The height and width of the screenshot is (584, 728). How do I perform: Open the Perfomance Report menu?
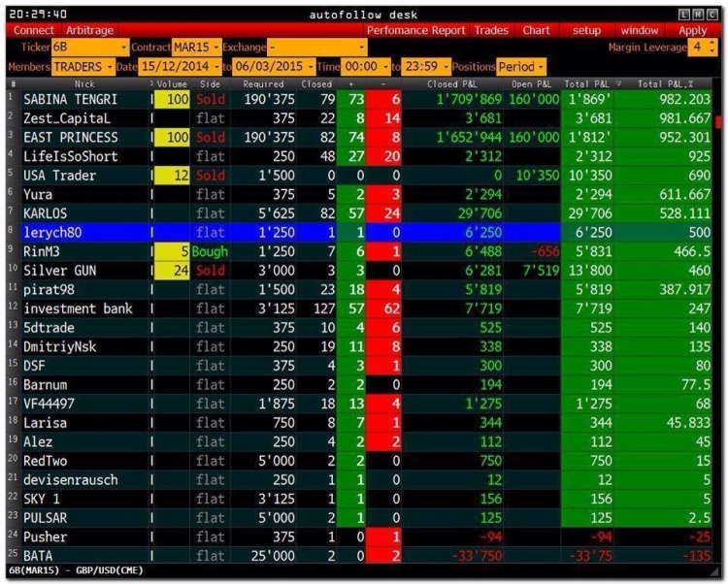point(416,31)
